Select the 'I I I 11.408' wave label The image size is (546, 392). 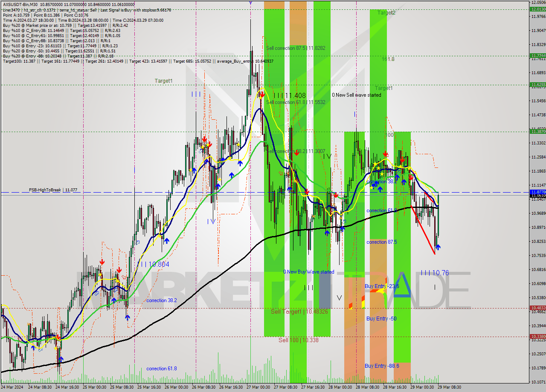pos(290,95)
